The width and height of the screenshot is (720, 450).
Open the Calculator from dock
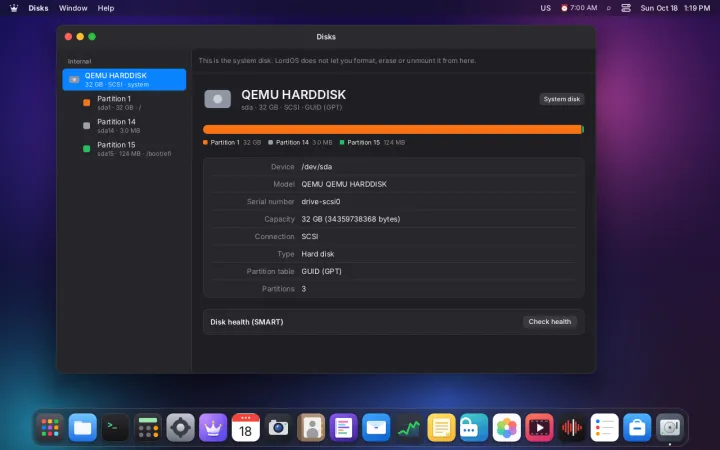[x=148, y=428]
